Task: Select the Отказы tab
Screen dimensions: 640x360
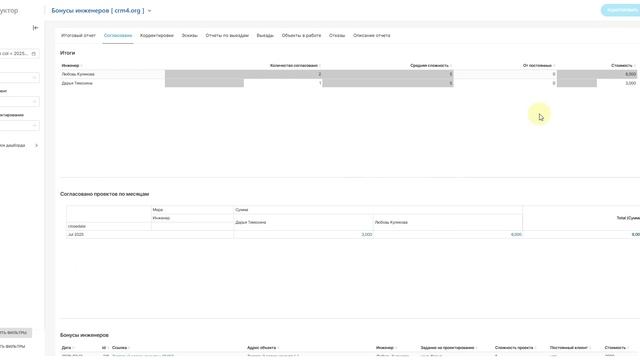Action: (337, 36)
